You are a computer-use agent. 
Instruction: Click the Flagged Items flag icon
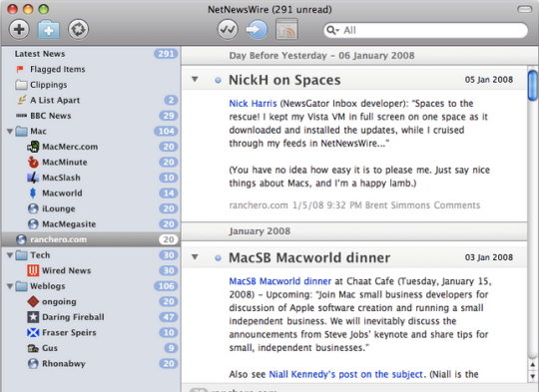click(x=20, y=69)
